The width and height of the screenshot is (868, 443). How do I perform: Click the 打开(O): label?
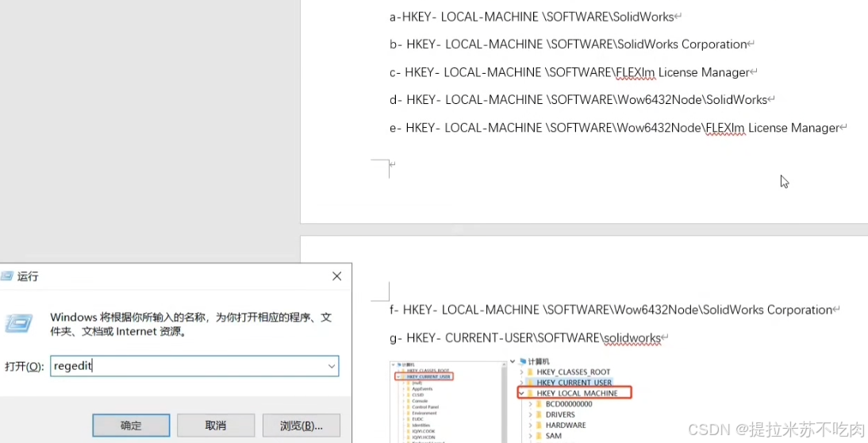point(25,367)
